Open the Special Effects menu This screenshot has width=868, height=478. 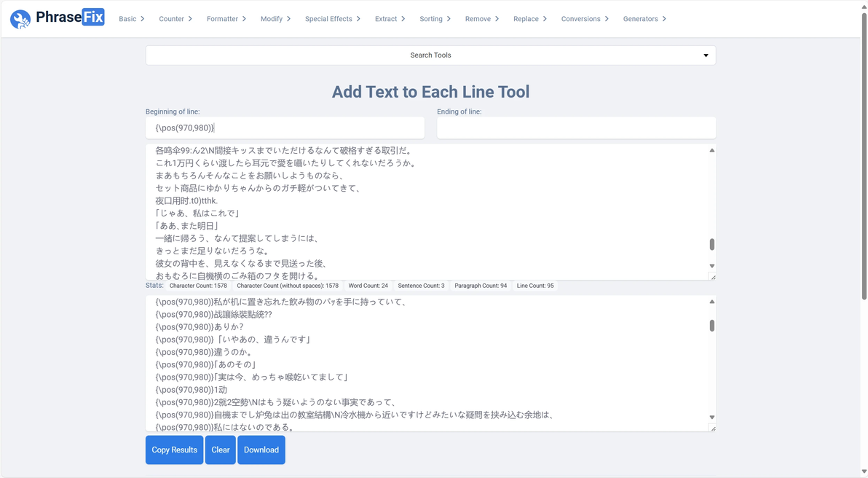(x=333, y=19)
